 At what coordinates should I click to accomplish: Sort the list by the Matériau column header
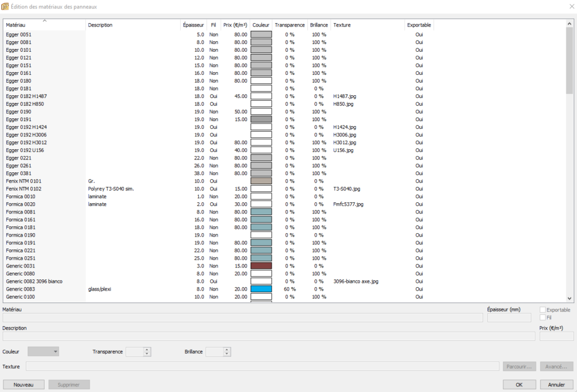click(x=44, y=25)
